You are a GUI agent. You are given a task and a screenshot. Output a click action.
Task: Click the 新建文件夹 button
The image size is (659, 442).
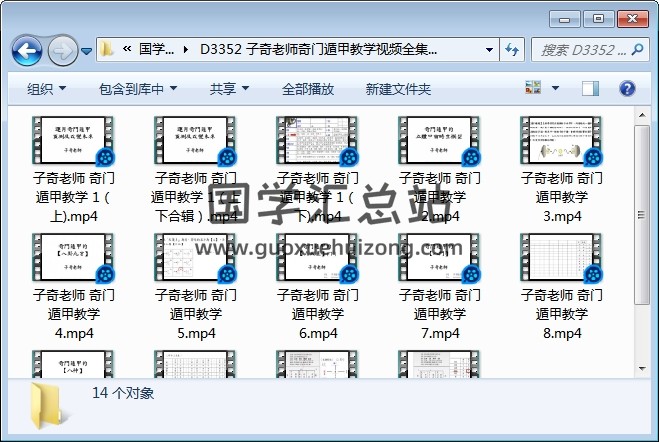click(x=398, y=89)
